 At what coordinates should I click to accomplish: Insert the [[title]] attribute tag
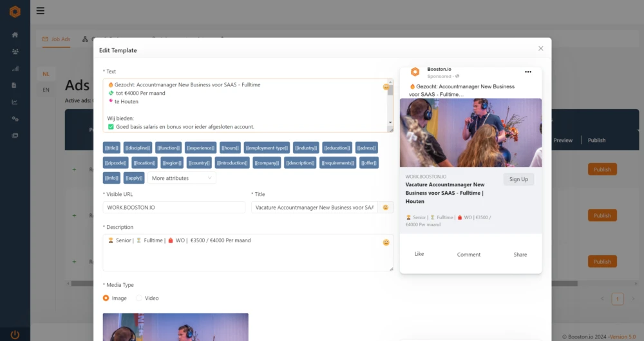(111, 148)
